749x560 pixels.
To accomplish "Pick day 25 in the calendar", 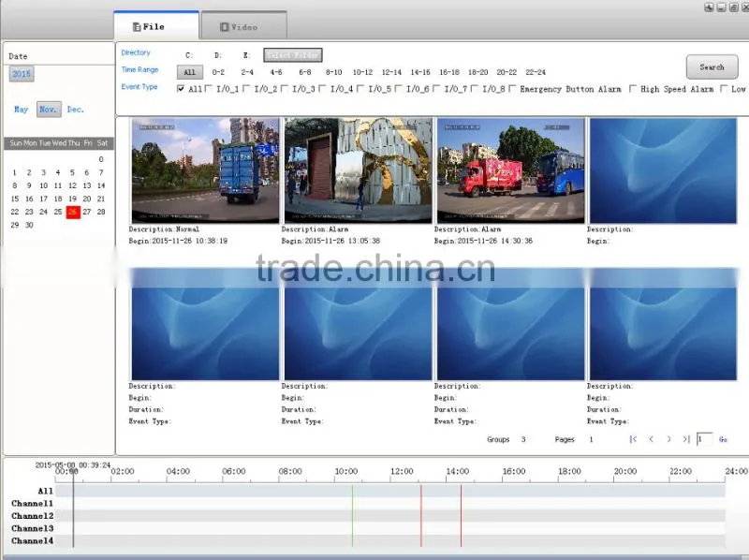I will click(x=58, y=212).
